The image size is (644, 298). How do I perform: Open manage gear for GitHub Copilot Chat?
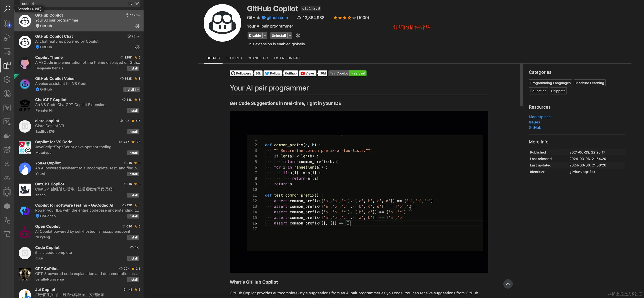[x=137, y=47]
